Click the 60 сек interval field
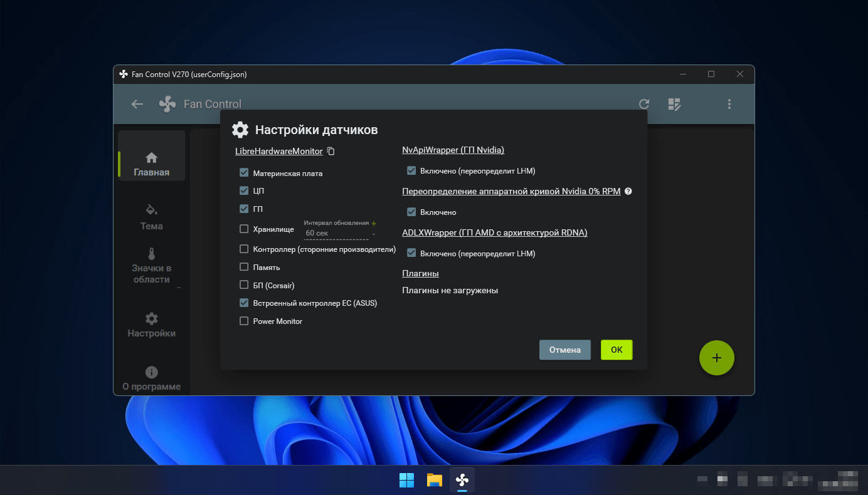Screen dimensions: 868x495 (x=336, y=233)
